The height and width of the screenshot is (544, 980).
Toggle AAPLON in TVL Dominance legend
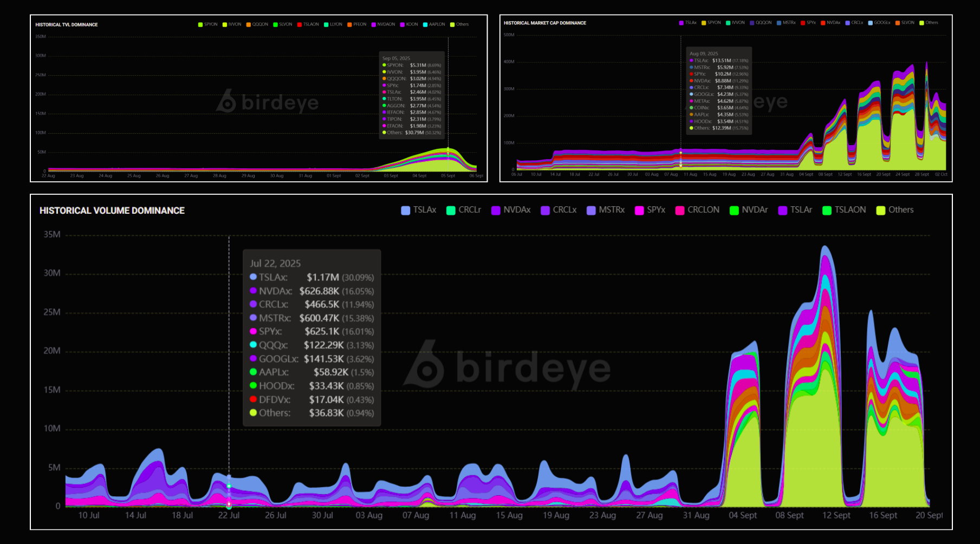coord(434,24)
